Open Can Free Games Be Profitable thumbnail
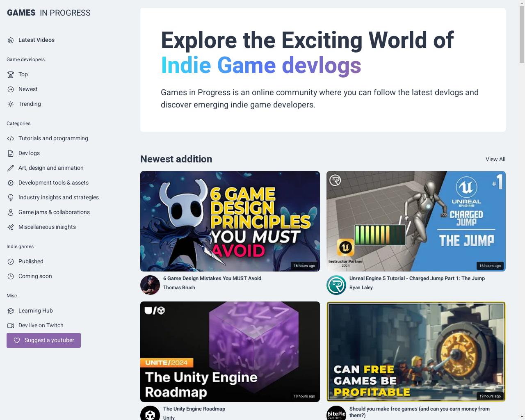Viewport: 525px width, 420px height. [416, 352]
